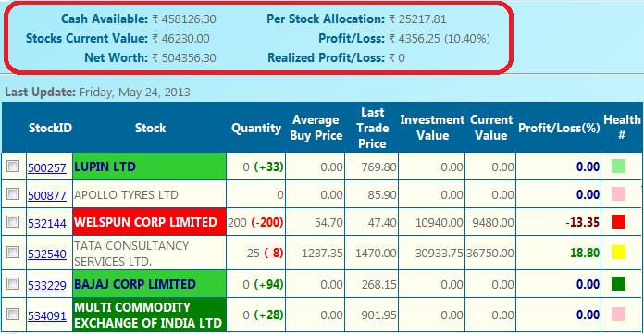
Task: Click the Quantity column header
Action: [256, 128]
